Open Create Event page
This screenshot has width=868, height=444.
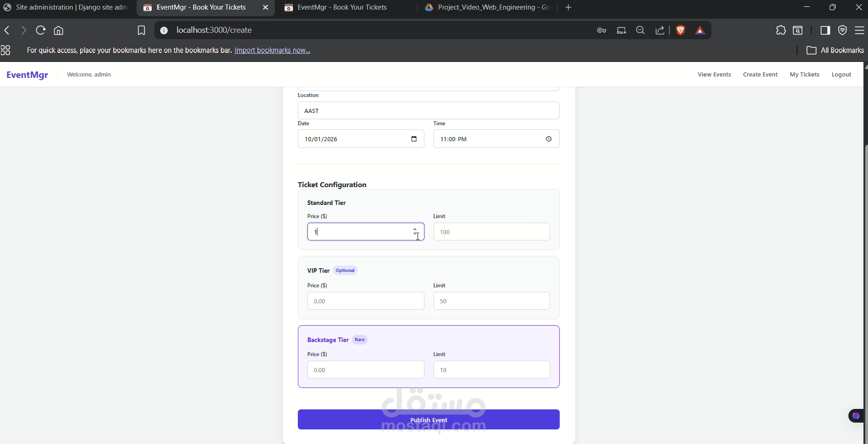(760, 75)
